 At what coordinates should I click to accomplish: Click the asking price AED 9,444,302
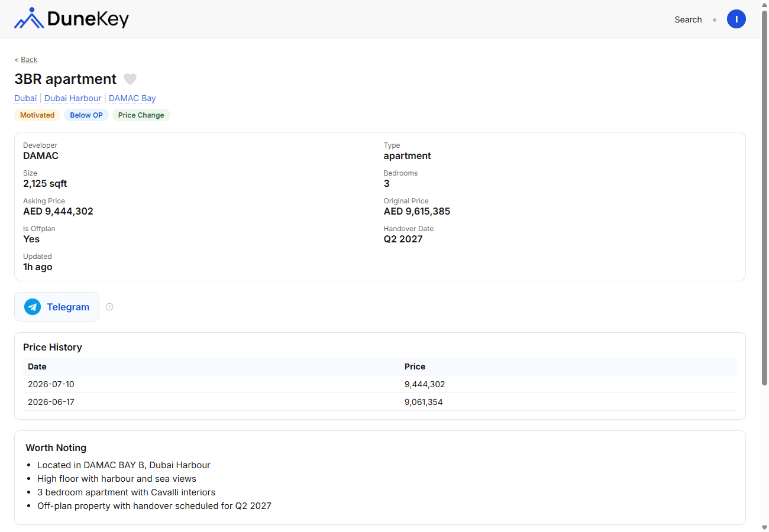[x=58, y=212]
